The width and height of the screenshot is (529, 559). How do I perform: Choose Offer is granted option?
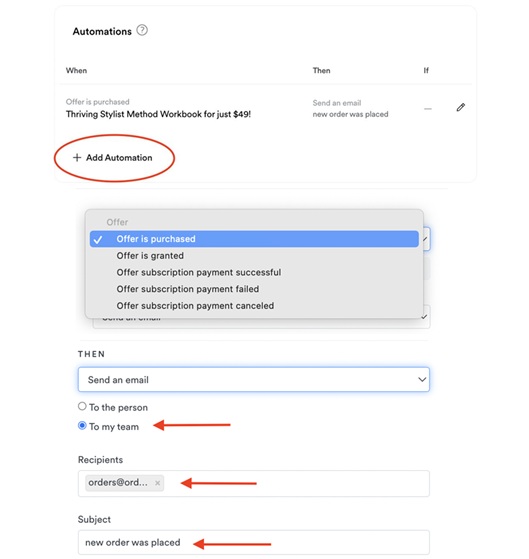[254, 256]
